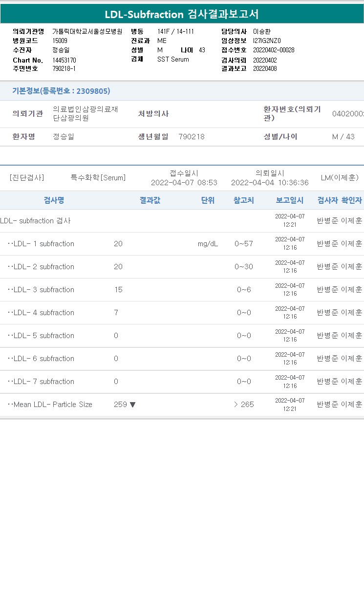Screen dimensions: 364x600
Task: Click the LDL- subfraction 검사 parent row
Action: click(182, 221)
